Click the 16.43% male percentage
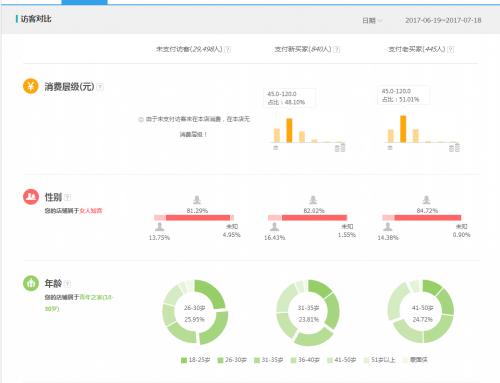The height and width of the screenshot is (383, 500). 274,238
